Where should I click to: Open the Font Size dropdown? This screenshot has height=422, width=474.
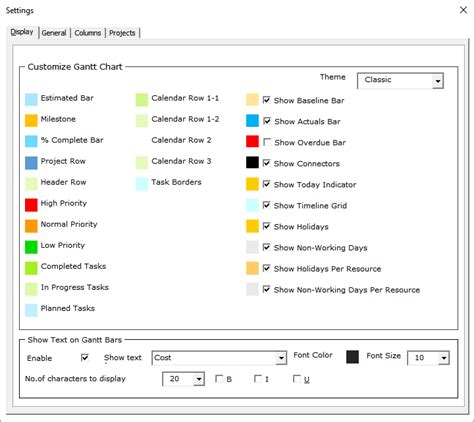point(444,358)
